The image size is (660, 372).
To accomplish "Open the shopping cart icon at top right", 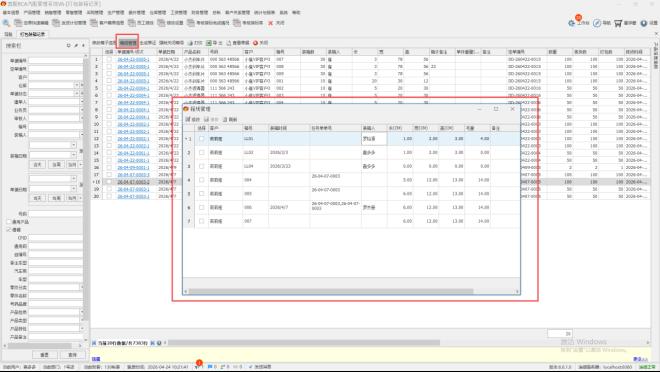I will tap(618, 23).
